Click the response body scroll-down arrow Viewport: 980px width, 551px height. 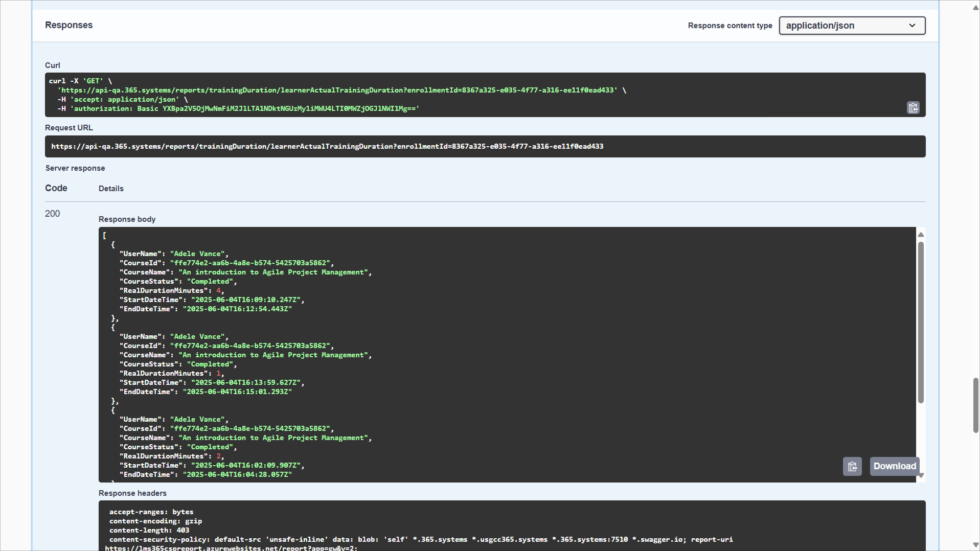pos(921,475)
